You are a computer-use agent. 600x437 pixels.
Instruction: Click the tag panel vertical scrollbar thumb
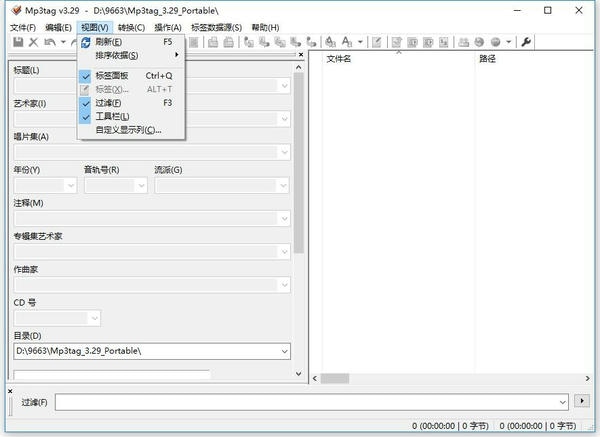[299, 163]
